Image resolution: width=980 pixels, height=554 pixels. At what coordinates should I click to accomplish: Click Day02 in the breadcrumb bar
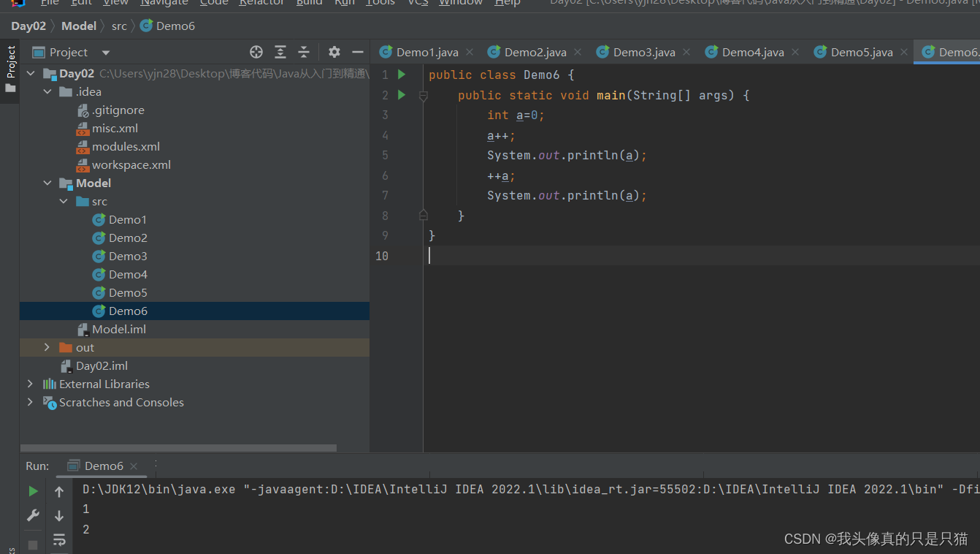[28, 26]
